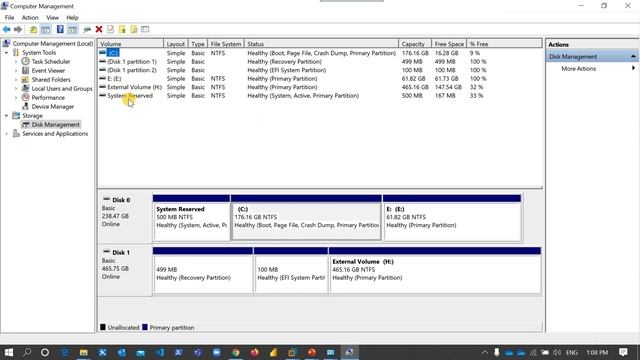The height and width of the screenshot is (360, 640).
Task: Open Help via blue question-mark icon
Action: 60,29
